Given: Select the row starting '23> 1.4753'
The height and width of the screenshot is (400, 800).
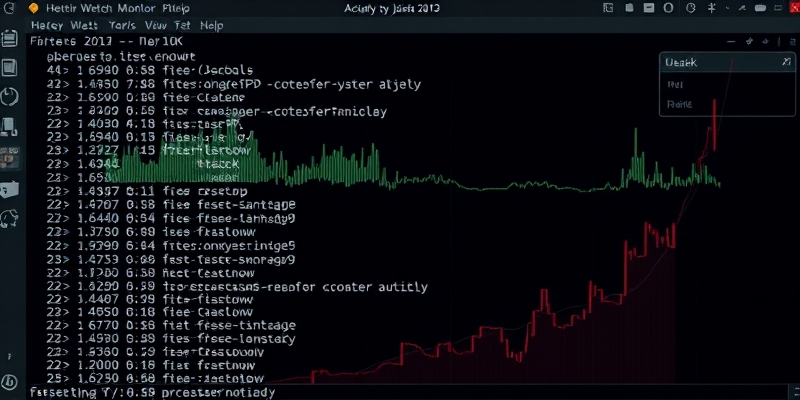Looking at the screenshot, I should point(171,260).
